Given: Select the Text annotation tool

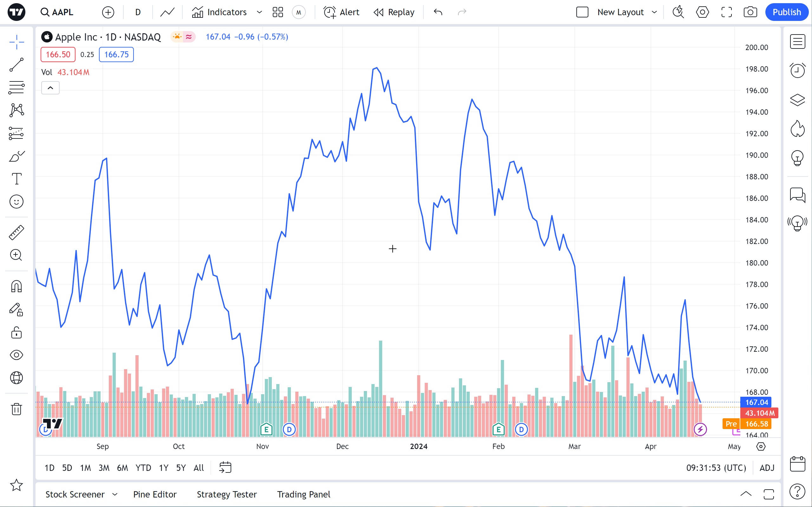Looking at the screenshot, I should click(x=16, y=179).
